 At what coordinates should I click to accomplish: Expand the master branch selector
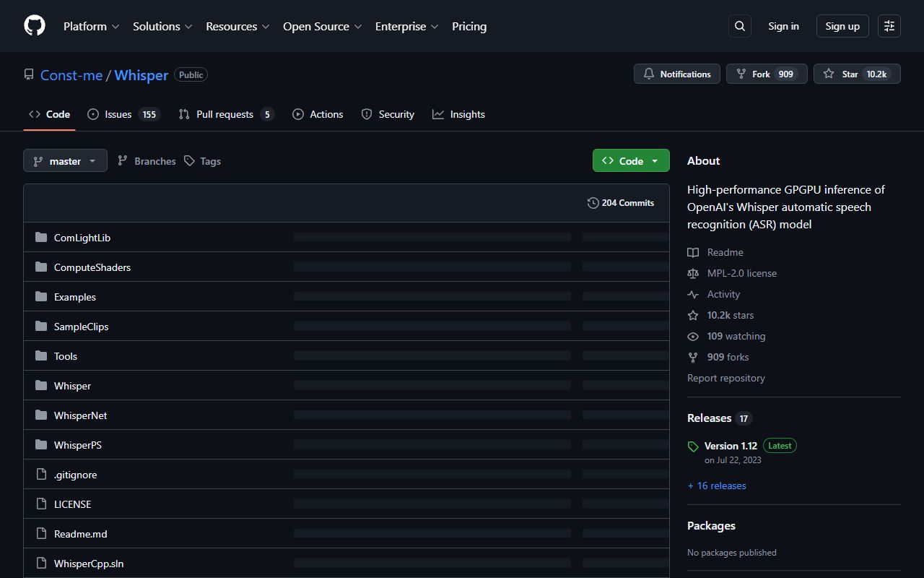[x=65, y=160]
